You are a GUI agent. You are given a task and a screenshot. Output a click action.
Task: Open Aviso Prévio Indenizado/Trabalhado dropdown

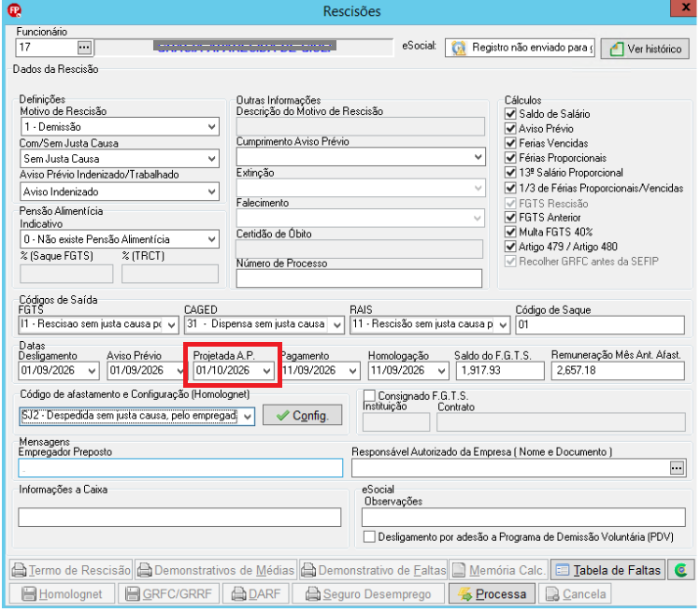click(211, 192)
